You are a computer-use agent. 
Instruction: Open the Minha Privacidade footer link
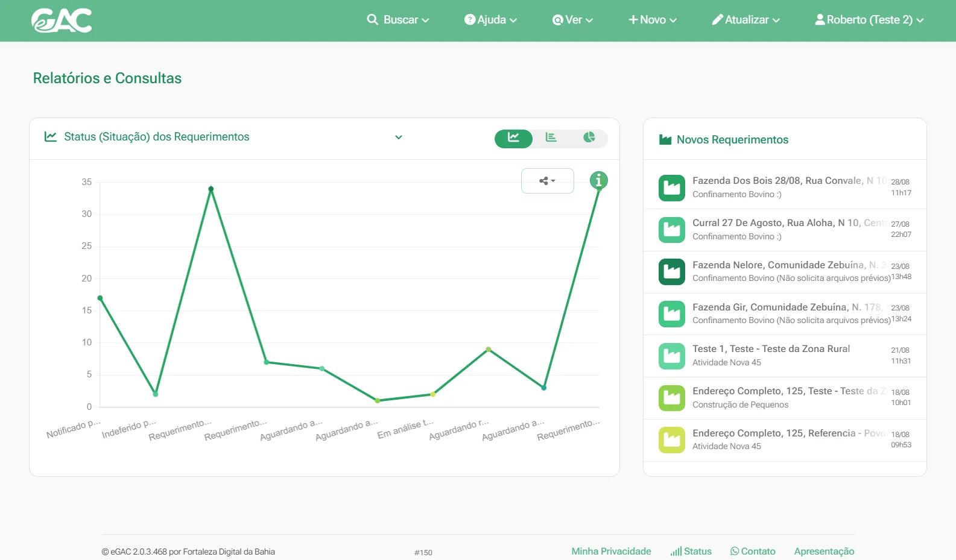(611, 551)
